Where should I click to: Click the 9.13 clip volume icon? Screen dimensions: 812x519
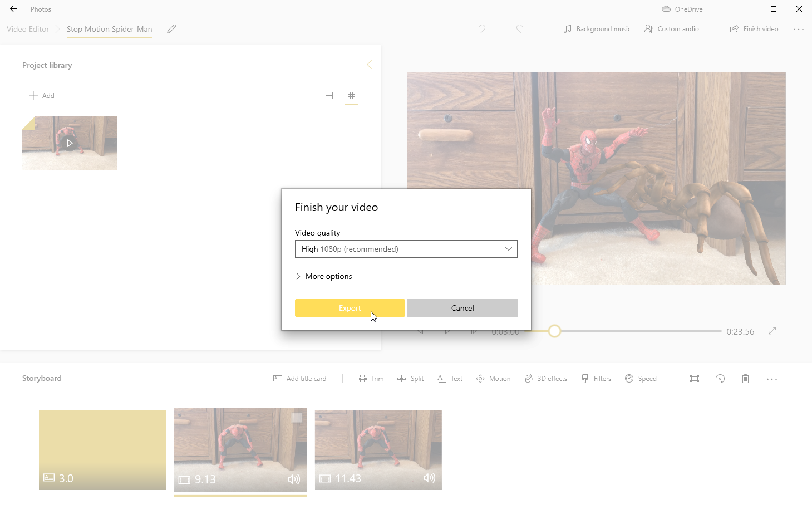tap(294, 479)
